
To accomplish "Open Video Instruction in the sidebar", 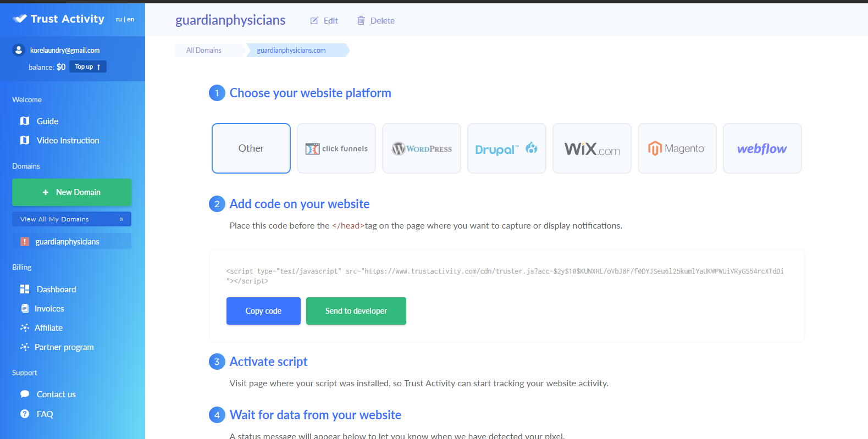I will (x=68, y=141).
